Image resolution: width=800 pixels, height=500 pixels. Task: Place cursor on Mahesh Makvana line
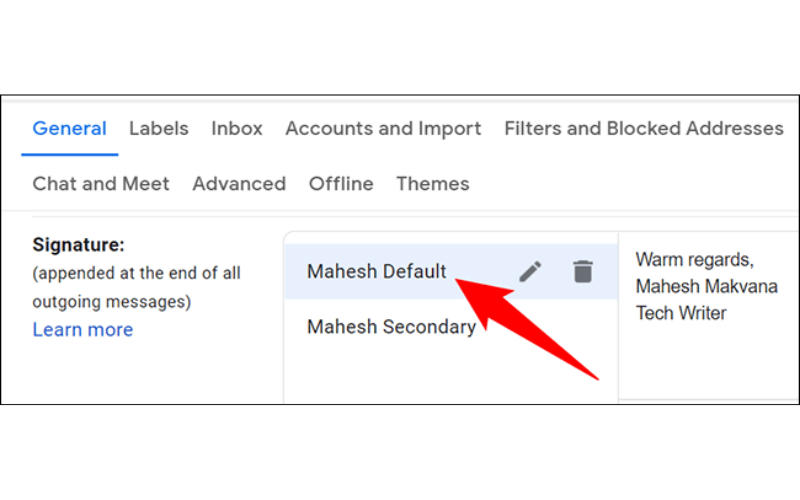pos(707,286)
